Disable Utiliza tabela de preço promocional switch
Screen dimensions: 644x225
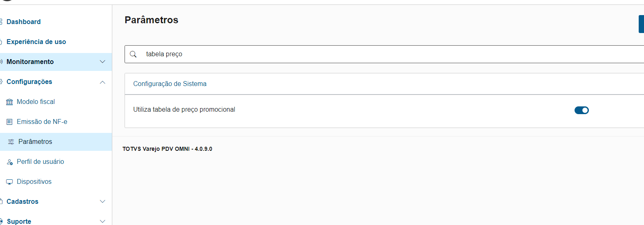coord(582,110)
